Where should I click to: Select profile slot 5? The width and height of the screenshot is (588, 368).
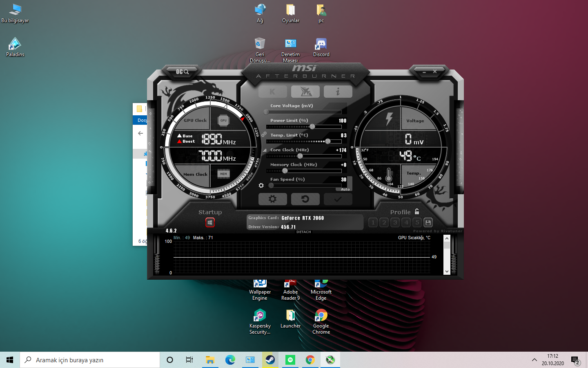(417, 222)
